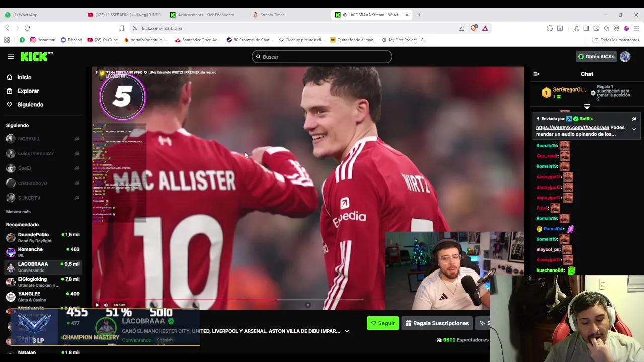644x362 pixels.
Task: Click Regala Suscripciones button
Action: coord(437,323)
